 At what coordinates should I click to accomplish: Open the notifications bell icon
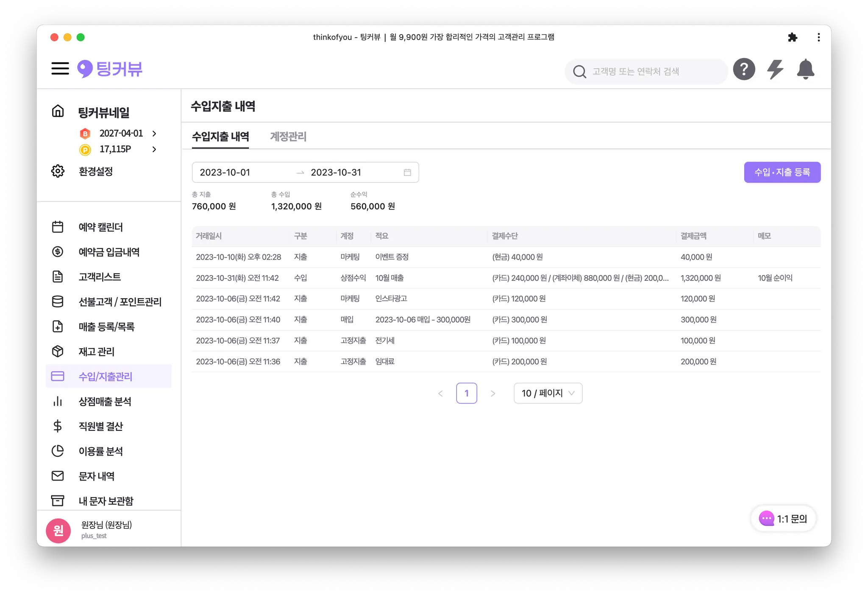[x=805, y=70]
